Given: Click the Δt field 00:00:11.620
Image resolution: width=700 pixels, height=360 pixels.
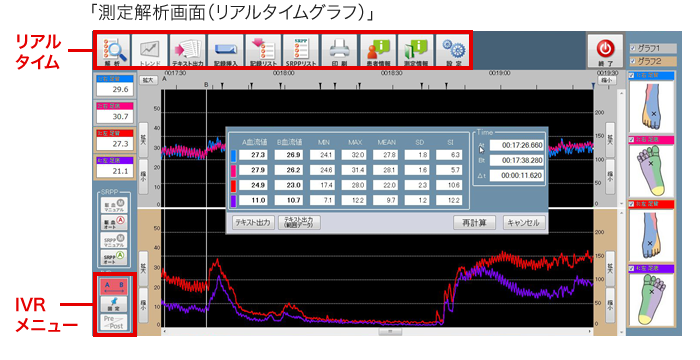Looking at the screenshot, I should click(x=517, y=176).
